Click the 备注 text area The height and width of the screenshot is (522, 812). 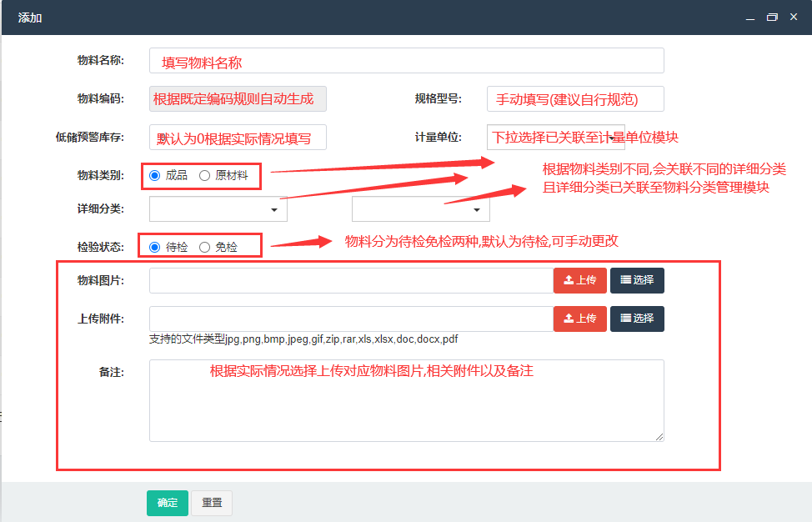(407, 401)
